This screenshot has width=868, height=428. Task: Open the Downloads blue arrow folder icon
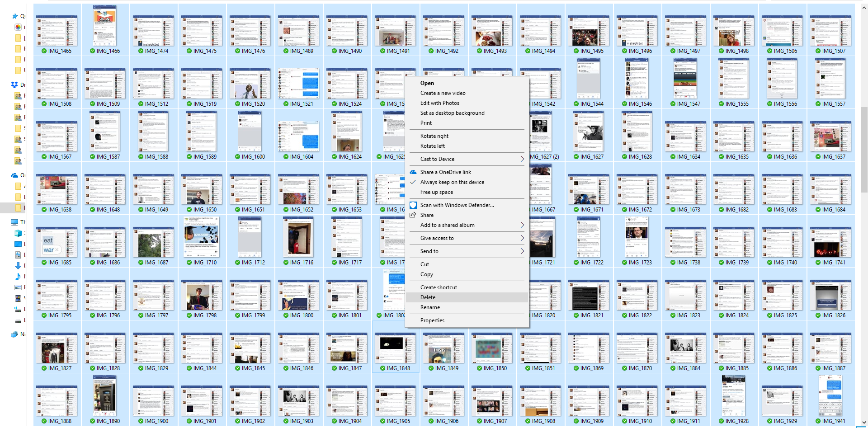[x=18, y=266]
